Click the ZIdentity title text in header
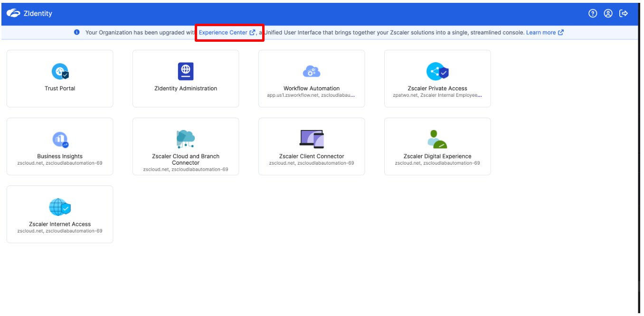Screen dimensions: 644x316 pos(38,14)
